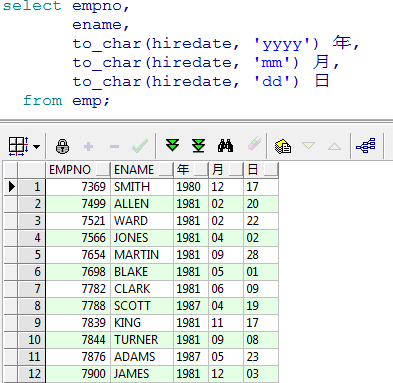This screenshot has height=383, width=393.
Task: Click the next record up triangle
Action: [334, 146]
